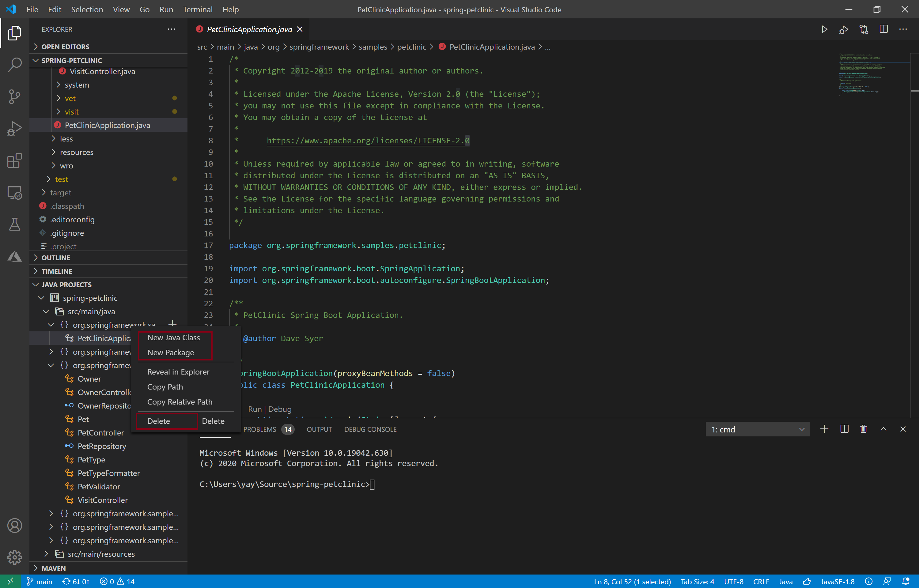Screen dimensions: 919x588
Task: Open the Azure view icon
Action: click(14, 257)
